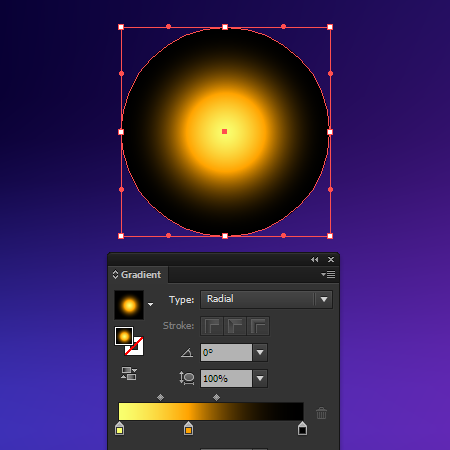450x450 pixels.
Task: Select the stroke within-stroke gradient icon
Action: [x=212, y=326]
